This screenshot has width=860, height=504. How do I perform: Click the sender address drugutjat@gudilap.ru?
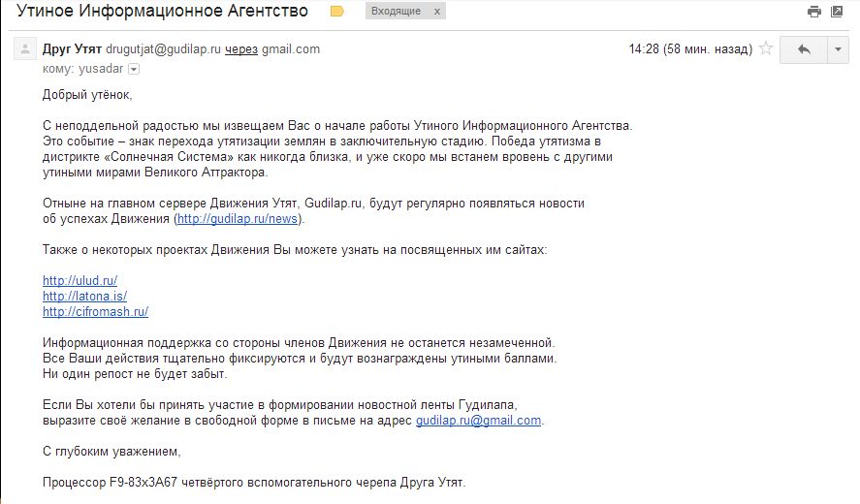(x=163, y=49)
